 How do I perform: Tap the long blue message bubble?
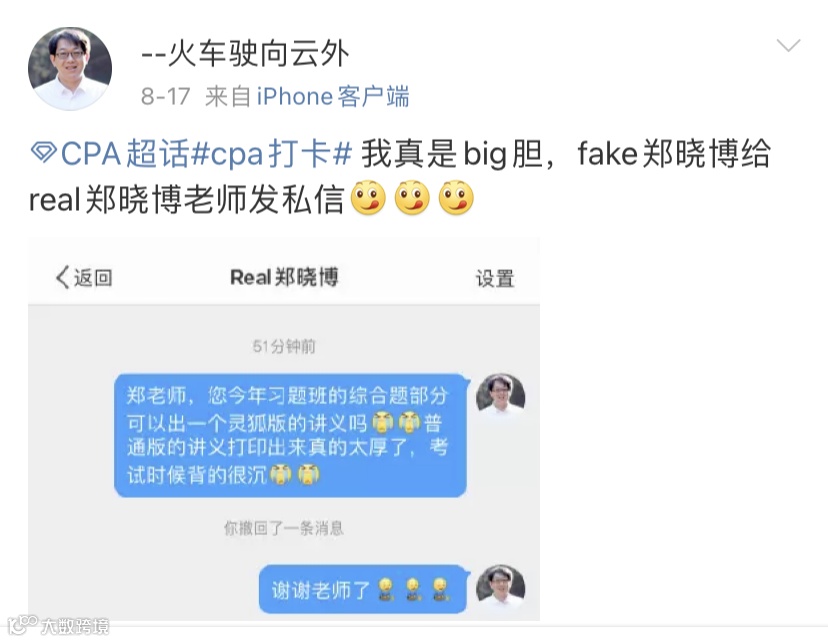(291, 435)
